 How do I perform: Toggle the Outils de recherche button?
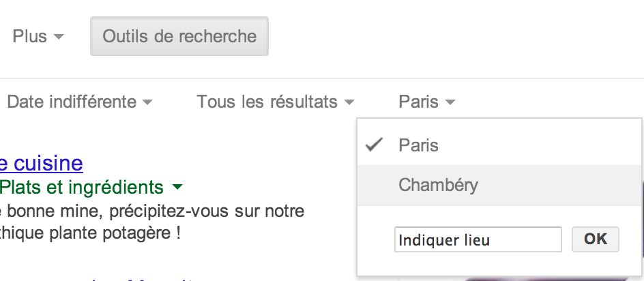point(179,36)
